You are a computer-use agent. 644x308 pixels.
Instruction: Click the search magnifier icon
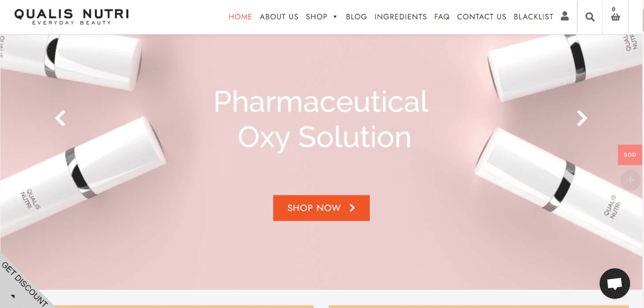coord(590,17)
